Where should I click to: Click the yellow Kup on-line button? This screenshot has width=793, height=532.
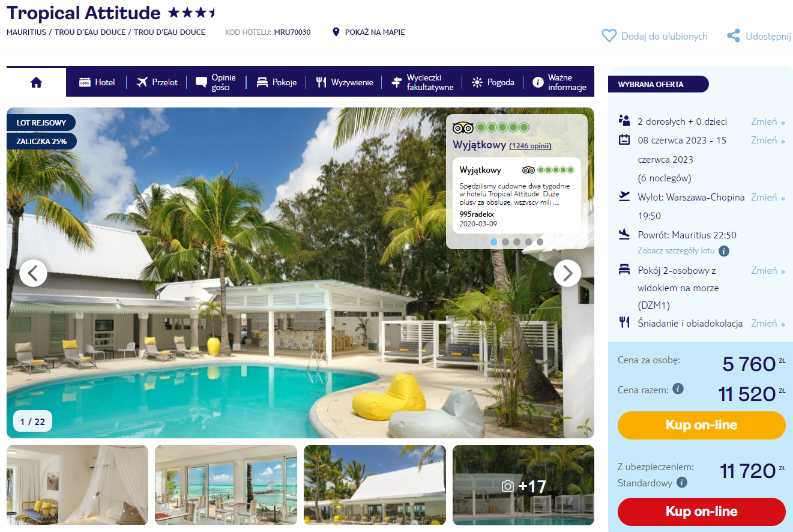[x=701, y=425]
